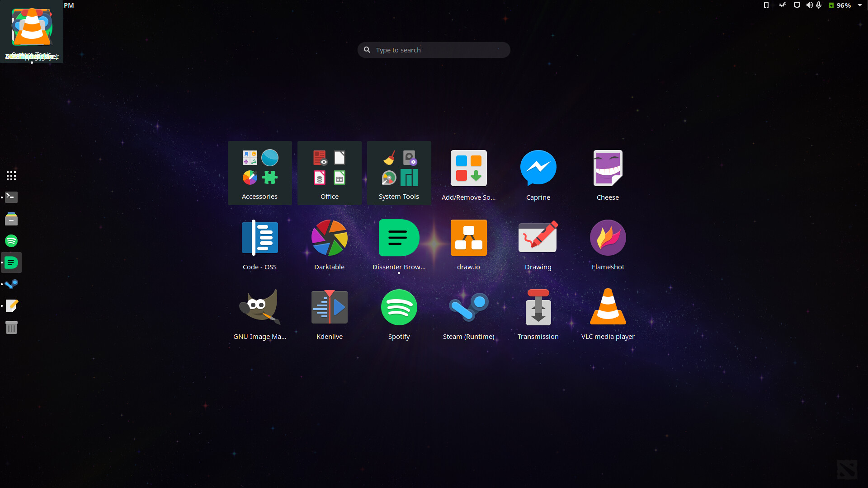Switch to Dissenter Browser in the dock

pos(11,263)
